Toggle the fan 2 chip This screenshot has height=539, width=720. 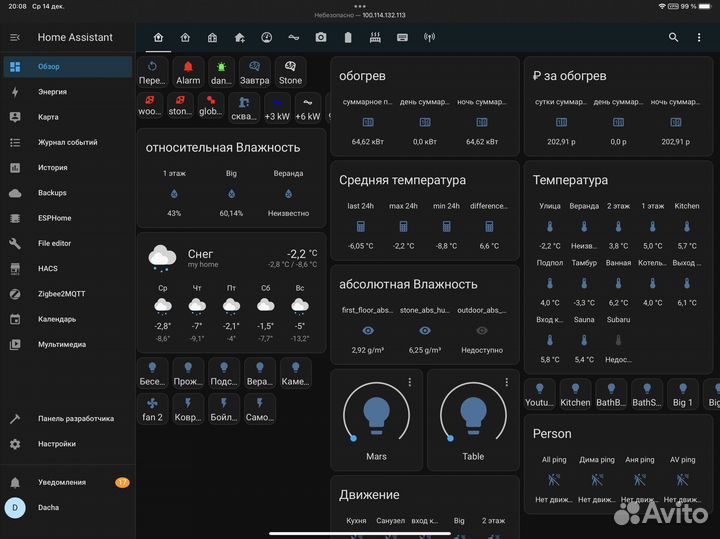click(x=152, y=408)
